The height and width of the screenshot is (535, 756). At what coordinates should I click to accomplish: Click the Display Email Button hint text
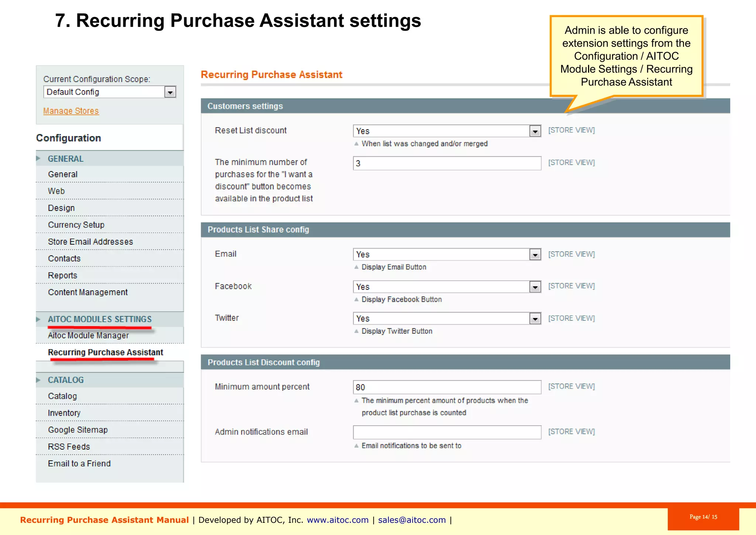point(394,267)
